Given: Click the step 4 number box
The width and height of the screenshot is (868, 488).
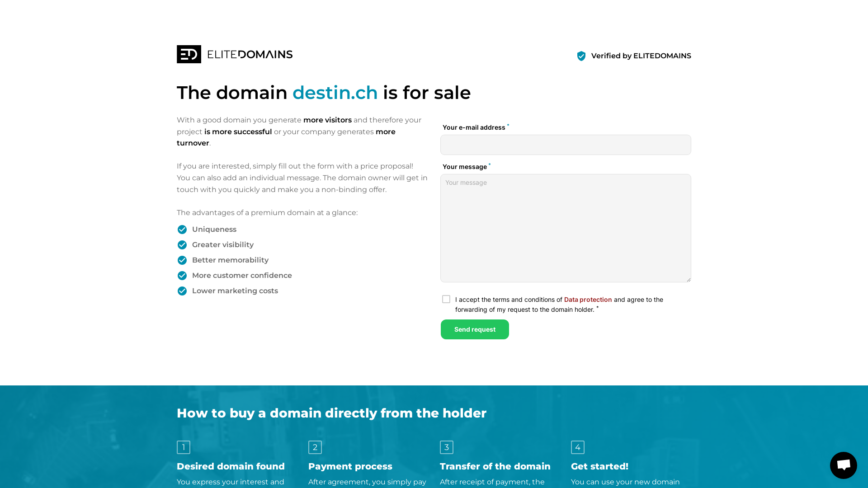Looking at the screenshot, I should [x=578, y=447].
